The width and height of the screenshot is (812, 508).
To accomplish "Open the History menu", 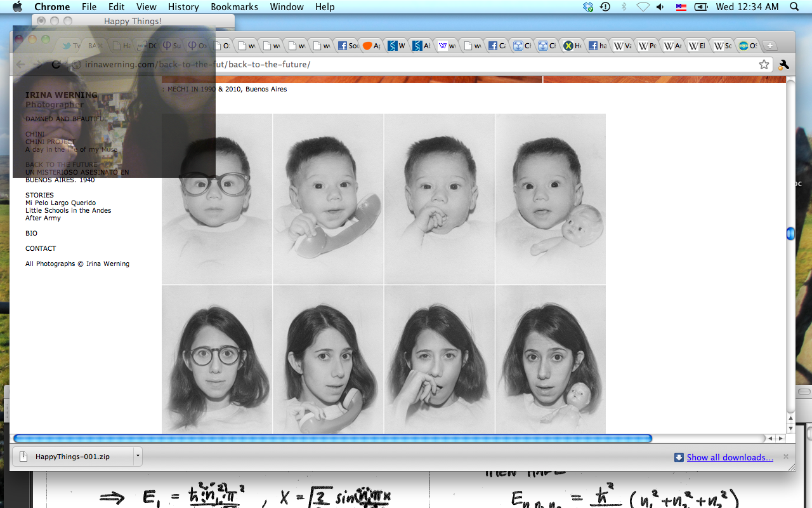I will [183, 7].
